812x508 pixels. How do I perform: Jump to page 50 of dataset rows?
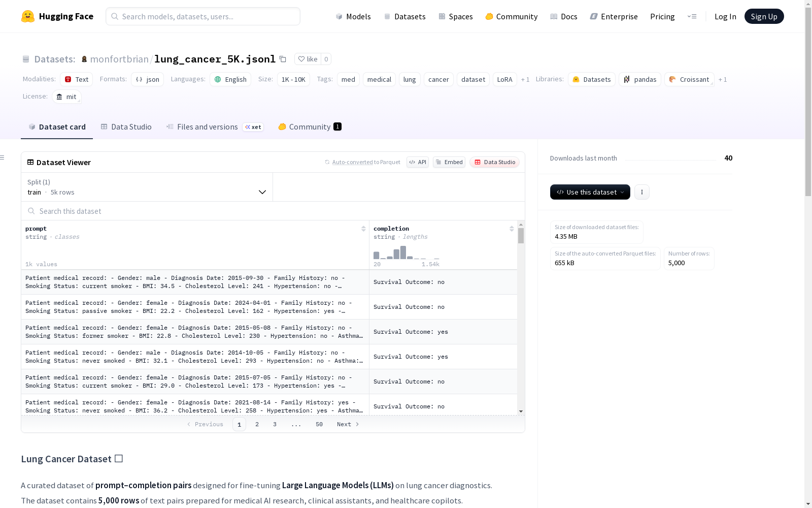pos(319,424)
